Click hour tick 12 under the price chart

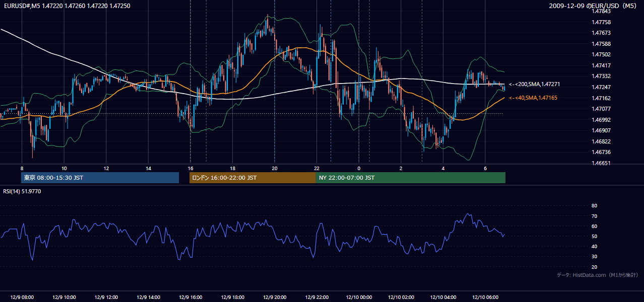click(106, 168)
